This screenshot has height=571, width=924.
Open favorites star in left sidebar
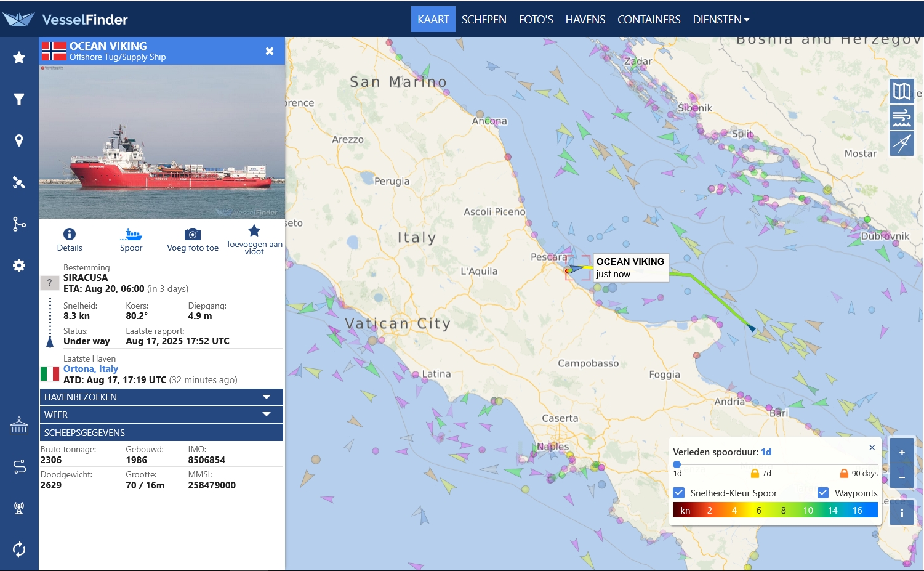[x=19, y=57]
